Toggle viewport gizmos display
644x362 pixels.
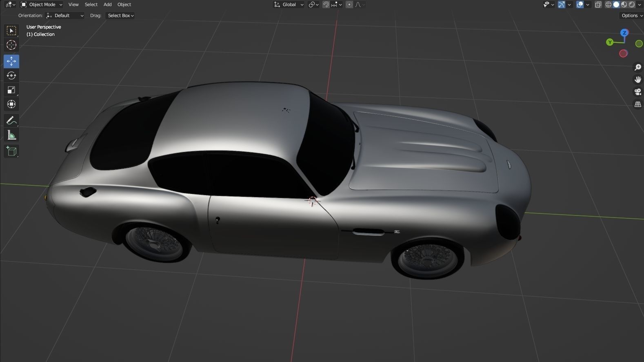click(562, 4)
